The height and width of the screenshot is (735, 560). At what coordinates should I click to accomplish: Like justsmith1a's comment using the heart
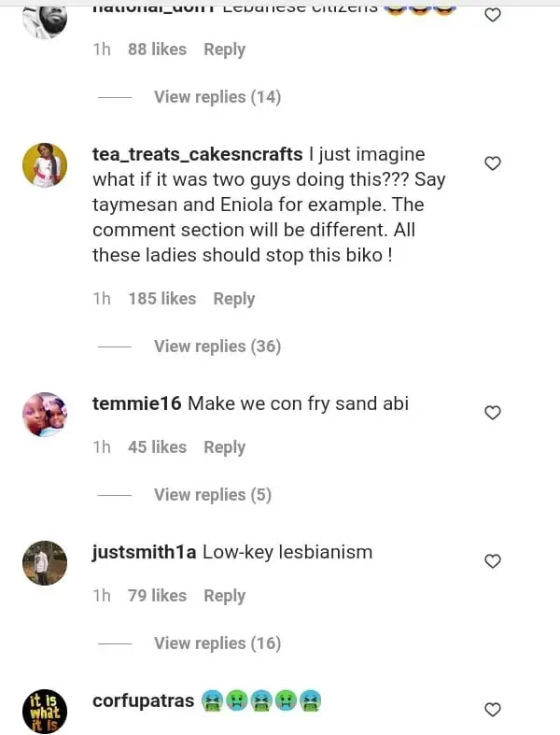pyautogui.click(x=493, y=561)
